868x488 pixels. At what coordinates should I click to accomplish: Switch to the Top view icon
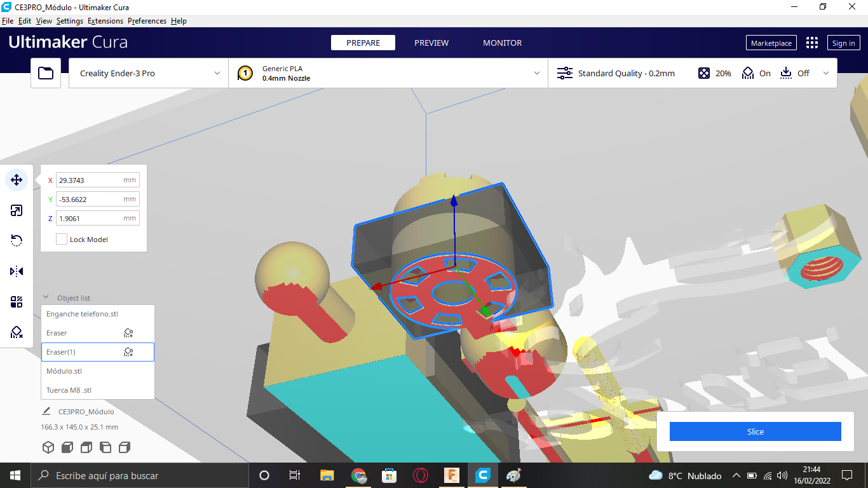point(86,447)
